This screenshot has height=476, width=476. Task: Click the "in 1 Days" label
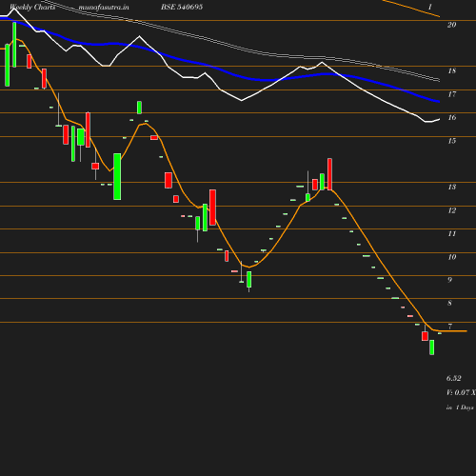coord(460,407)
